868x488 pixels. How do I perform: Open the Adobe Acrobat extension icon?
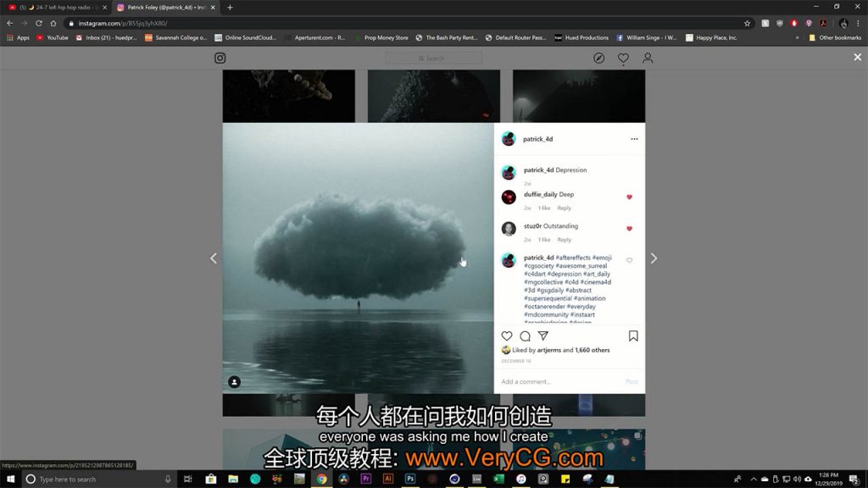click(x=823, y=23)
